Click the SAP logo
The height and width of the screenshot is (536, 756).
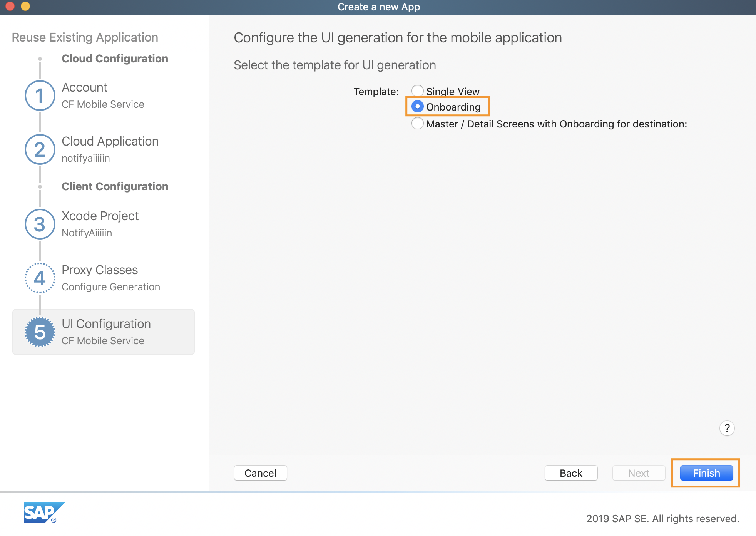(x=44, y=513)
